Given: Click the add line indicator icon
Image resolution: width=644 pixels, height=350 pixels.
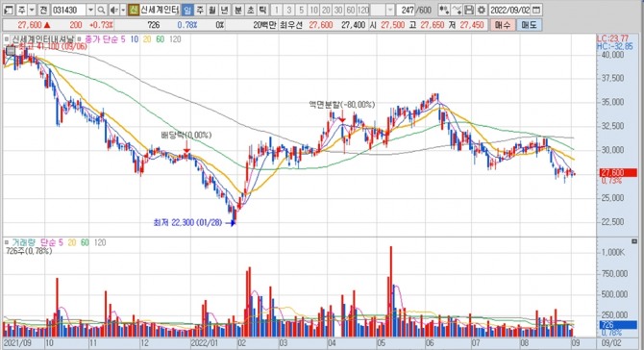Looking at the screenshot, I should (x=457, y=10).
